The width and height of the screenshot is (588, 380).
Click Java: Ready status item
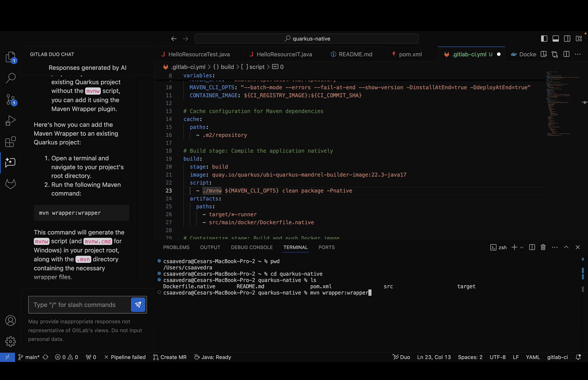point(213,357)
